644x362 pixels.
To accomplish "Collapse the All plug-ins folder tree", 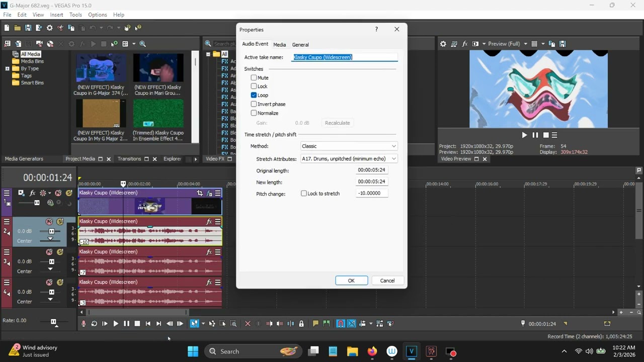I will [208, 54].
